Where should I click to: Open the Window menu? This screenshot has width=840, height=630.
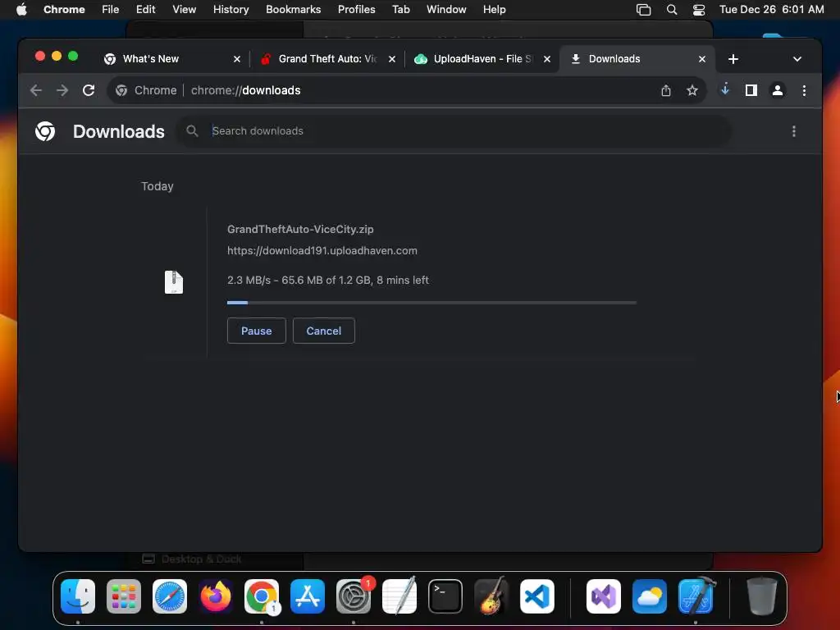coord(446,10)
